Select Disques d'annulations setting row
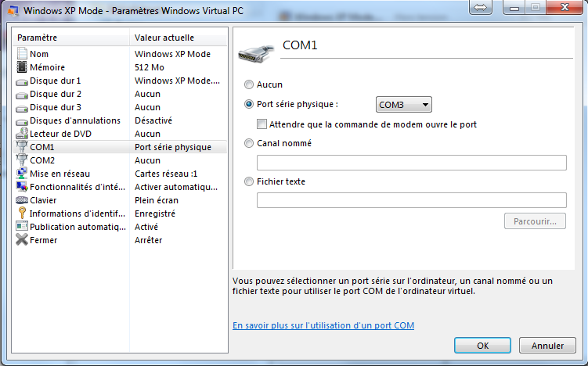588x366 pixels. tap(74, 120)
